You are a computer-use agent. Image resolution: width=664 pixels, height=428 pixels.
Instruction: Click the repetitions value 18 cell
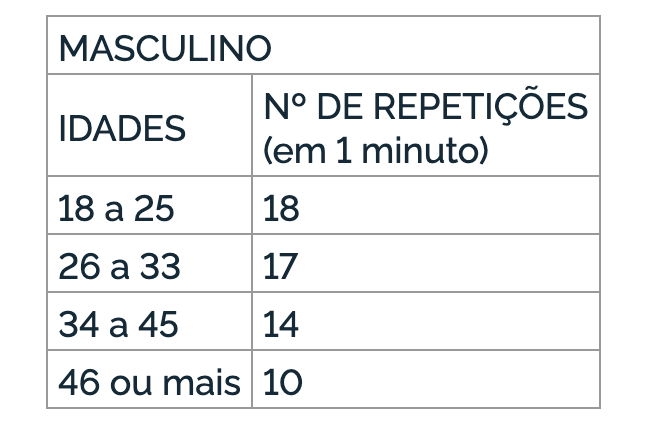(281, 209)
